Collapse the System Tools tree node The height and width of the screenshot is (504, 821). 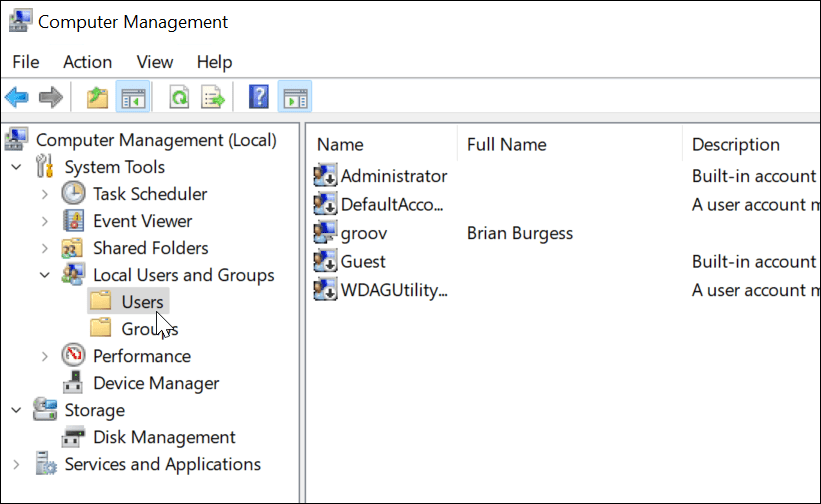click(16, 167)
